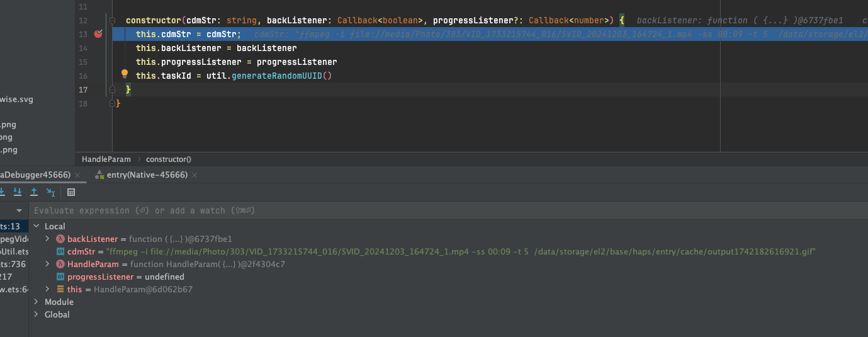The image size is (868, 337).
Task: Click the Step Out debugger icon
Action: [x=34, y=192]
